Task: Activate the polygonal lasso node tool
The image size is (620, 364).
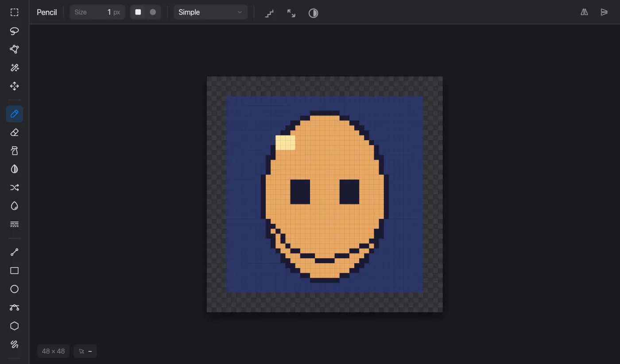Action: (x=15, y=49)
